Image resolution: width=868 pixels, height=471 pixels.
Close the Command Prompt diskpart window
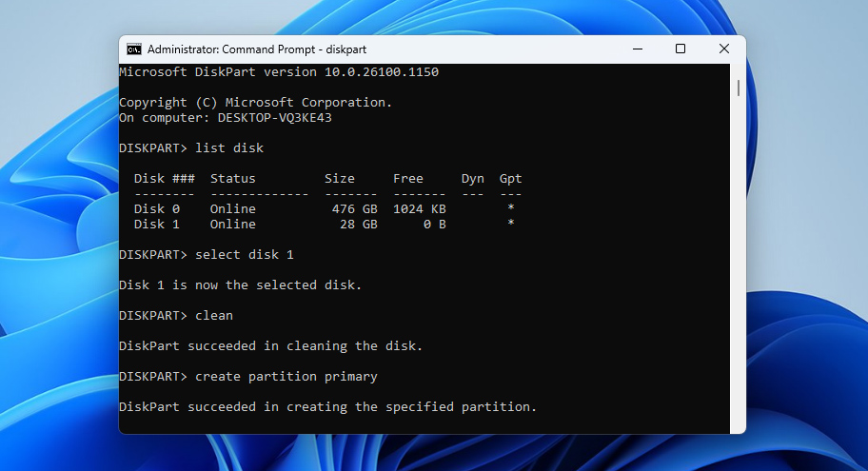click(x=723, y=49)
